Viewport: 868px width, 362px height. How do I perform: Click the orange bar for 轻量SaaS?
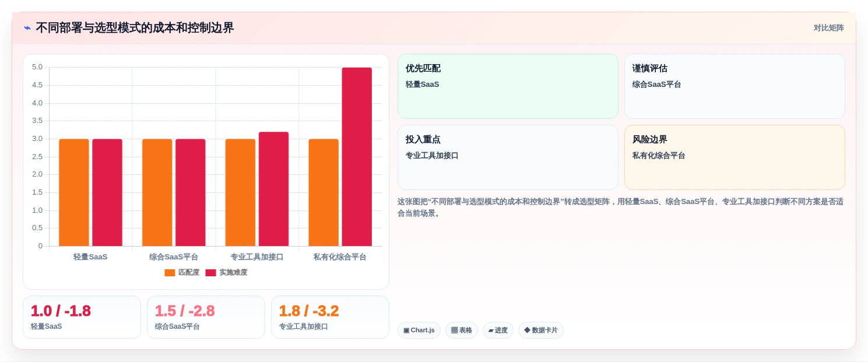pyautogui.click(x=74, y=192)
